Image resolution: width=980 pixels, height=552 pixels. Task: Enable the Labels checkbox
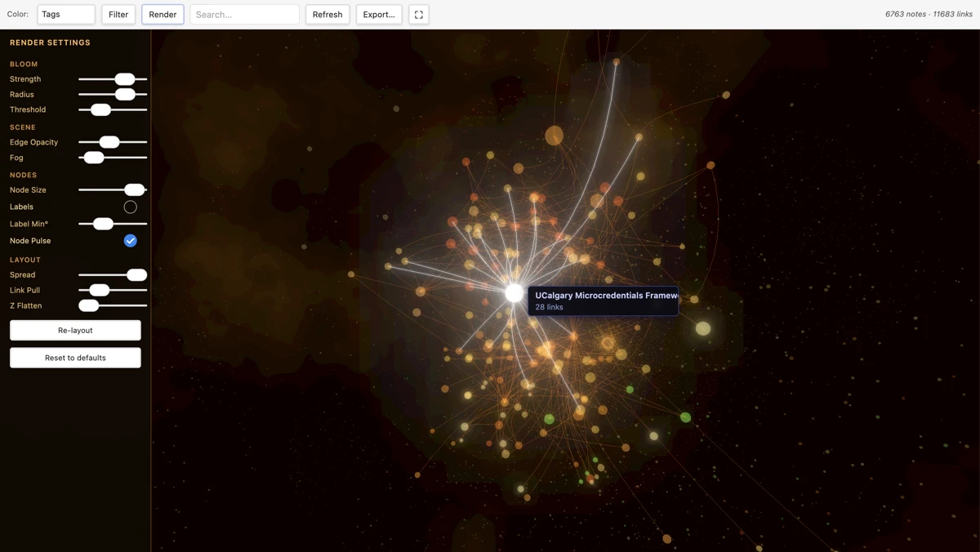[x=130, y=207]
